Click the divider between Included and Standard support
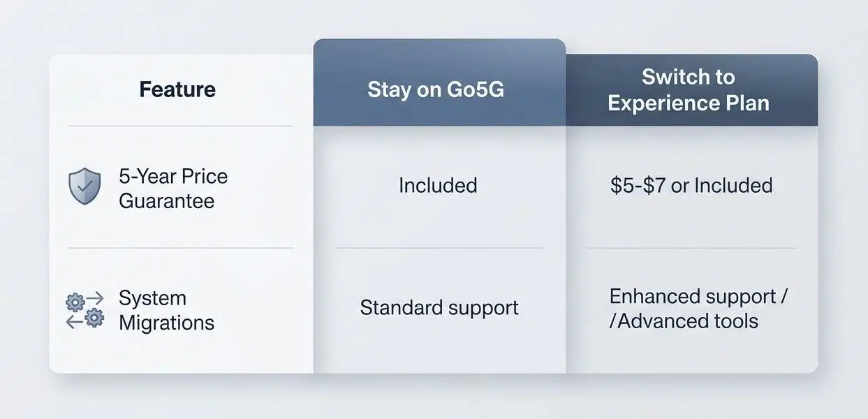The image size is (868, 419). 439,248
